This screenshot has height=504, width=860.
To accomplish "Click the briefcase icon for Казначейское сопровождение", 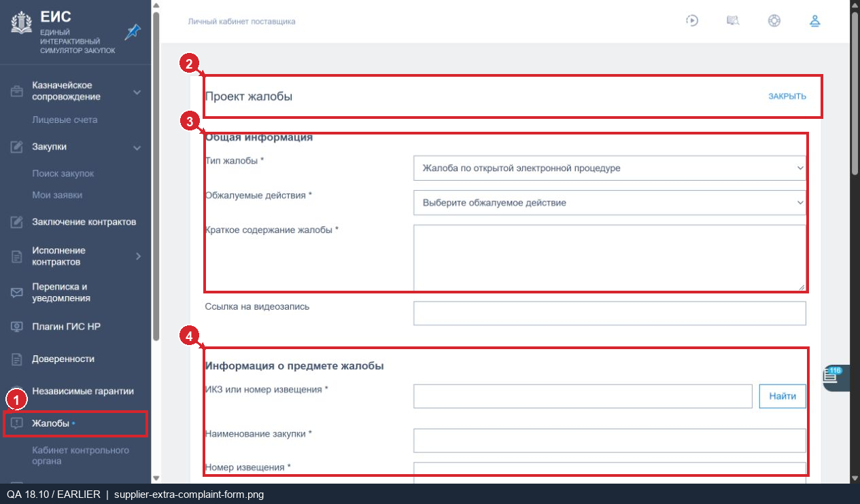I will click(17, 92).
